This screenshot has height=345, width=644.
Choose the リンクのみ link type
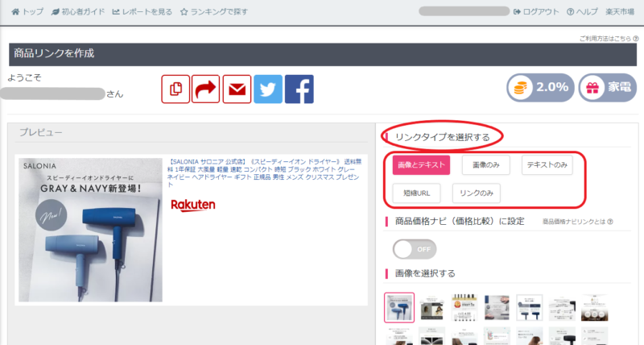[x=477, y=193]
